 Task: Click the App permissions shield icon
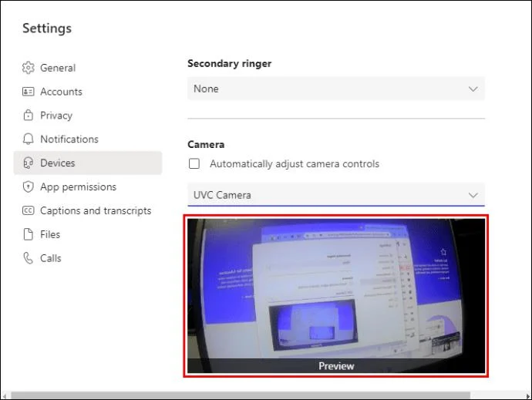(29, 187)
